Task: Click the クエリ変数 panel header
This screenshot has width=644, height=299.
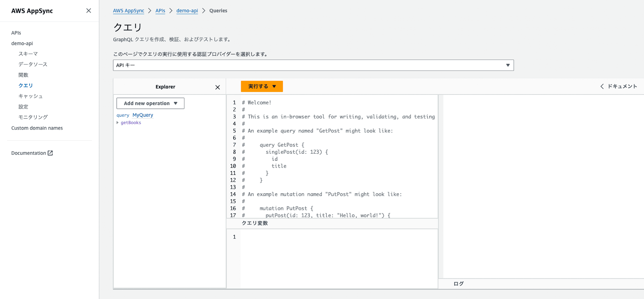Action: (x=332, y=223)
